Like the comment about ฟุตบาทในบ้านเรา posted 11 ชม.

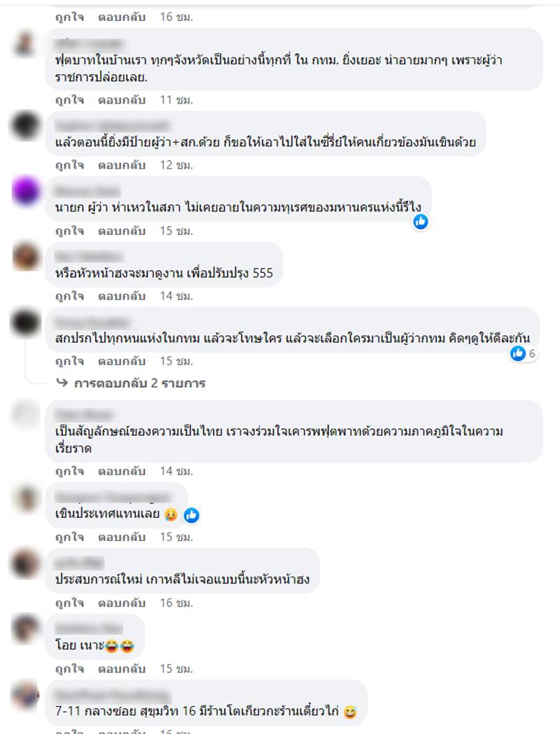point(69,99)
